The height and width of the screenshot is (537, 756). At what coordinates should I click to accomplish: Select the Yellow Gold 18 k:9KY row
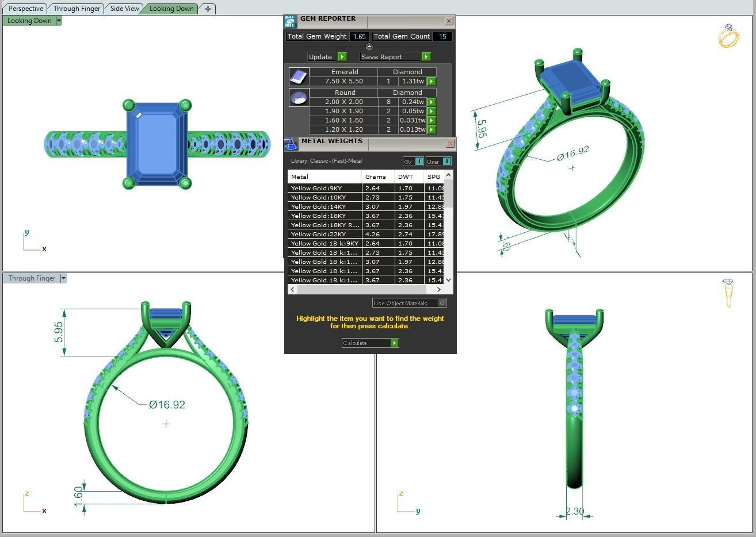(x=366, y=243)
